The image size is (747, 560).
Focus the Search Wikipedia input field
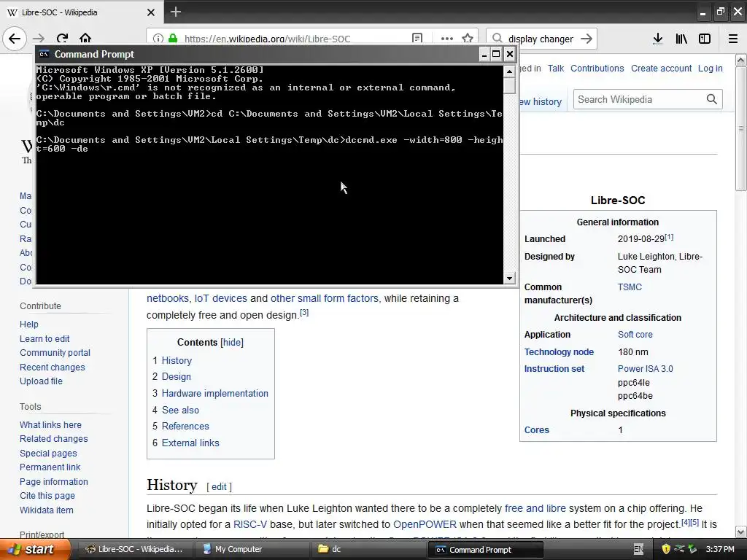[x=638, y=99]
